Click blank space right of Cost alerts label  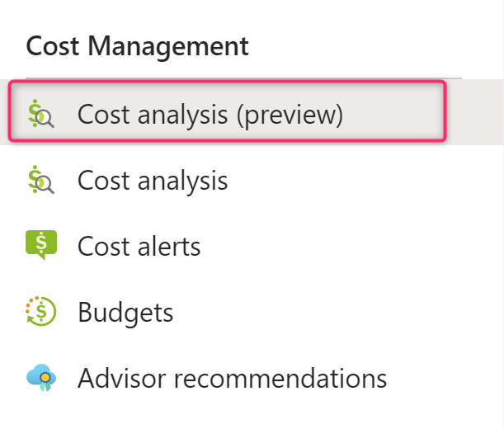point(346,246)
